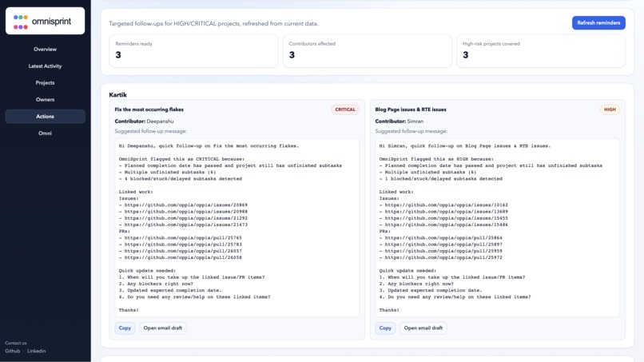
Task: Click the High-risk projects covered card
Action: coord(541,50)
